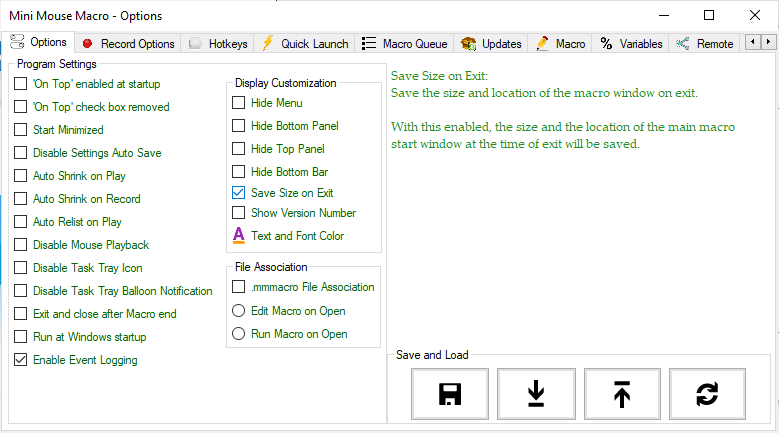Open the Macro tab

(x=560, y=44)
